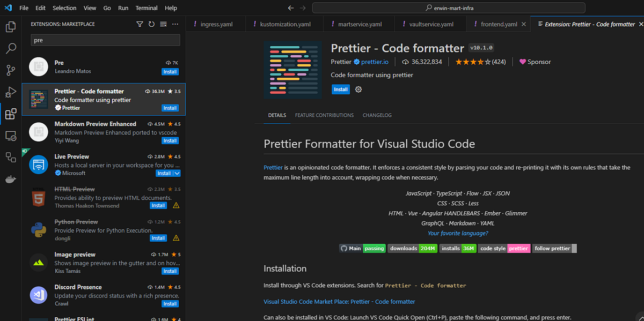Open the prettier.io link
The width and height of the screenshot is (644, 321).
(x=374, y=61)
